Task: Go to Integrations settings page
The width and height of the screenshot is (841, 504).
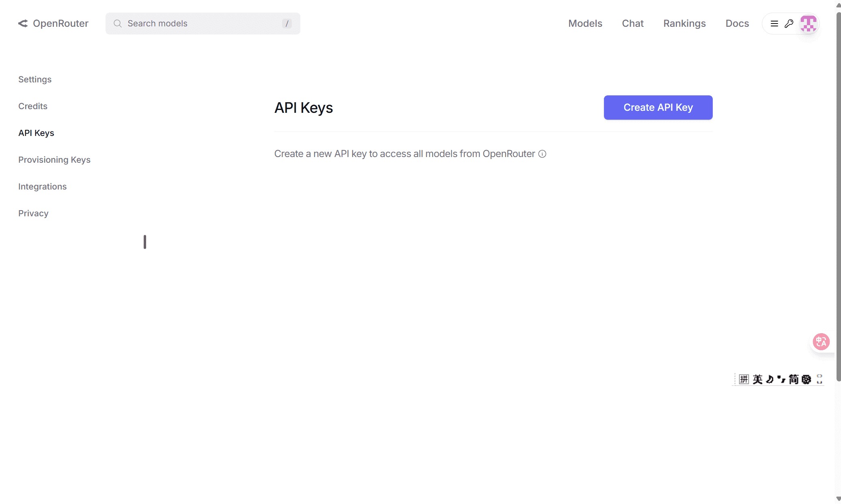Action: 42,187
